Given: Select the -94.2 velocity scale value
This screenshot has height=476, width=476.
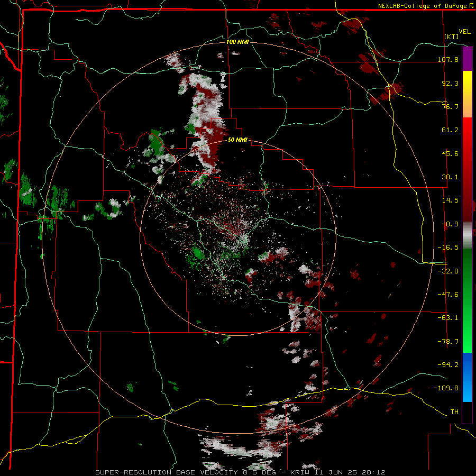Looking at the screenshot, I should click(x=448, y=364).
